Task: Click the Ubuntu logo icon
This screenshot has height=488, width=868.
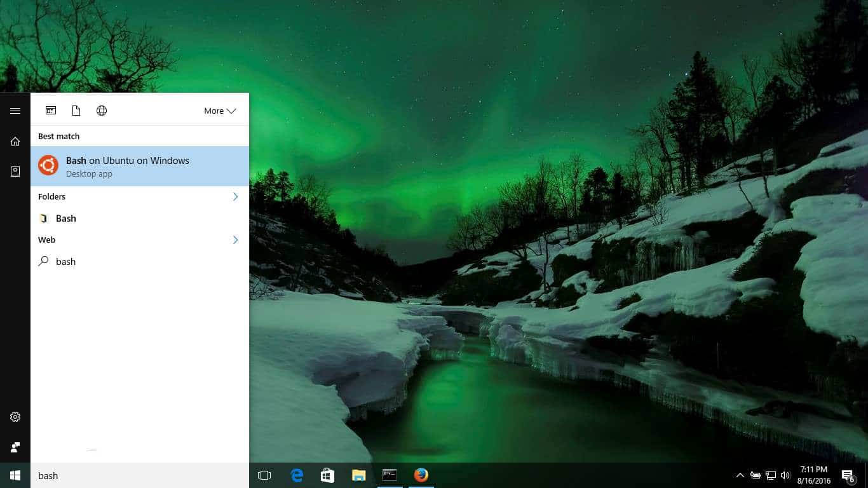Action: click(x=48, y=166)
